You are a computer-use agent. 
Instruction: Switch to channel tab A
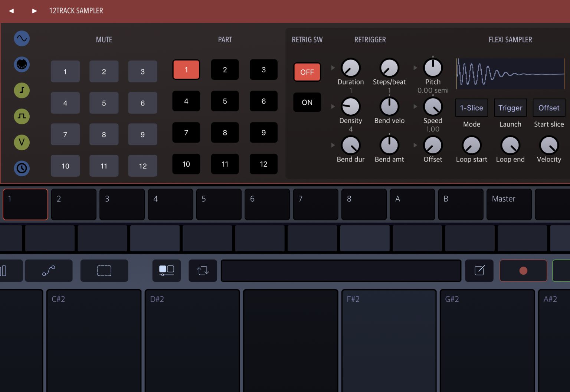coord(412,205)
